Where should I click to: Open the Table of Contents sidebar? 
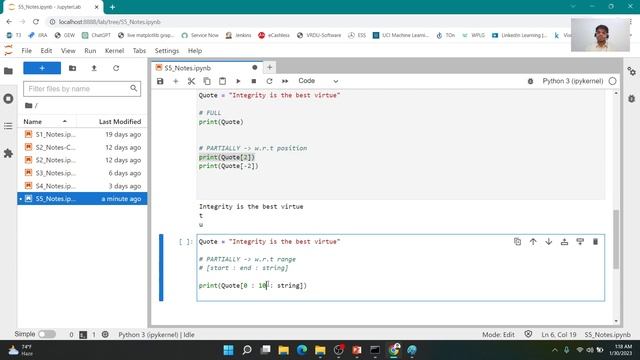[8, 126]
